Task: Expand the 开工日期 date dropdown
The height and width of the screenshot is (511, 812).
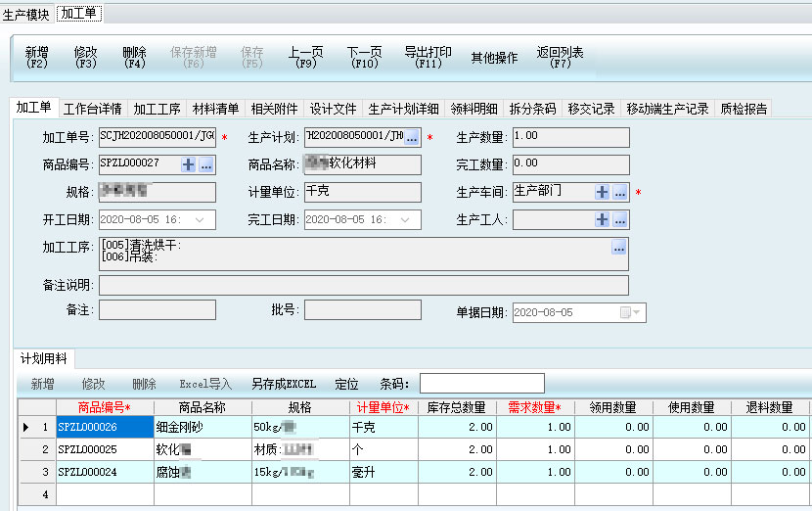Action: pos(200,219)
